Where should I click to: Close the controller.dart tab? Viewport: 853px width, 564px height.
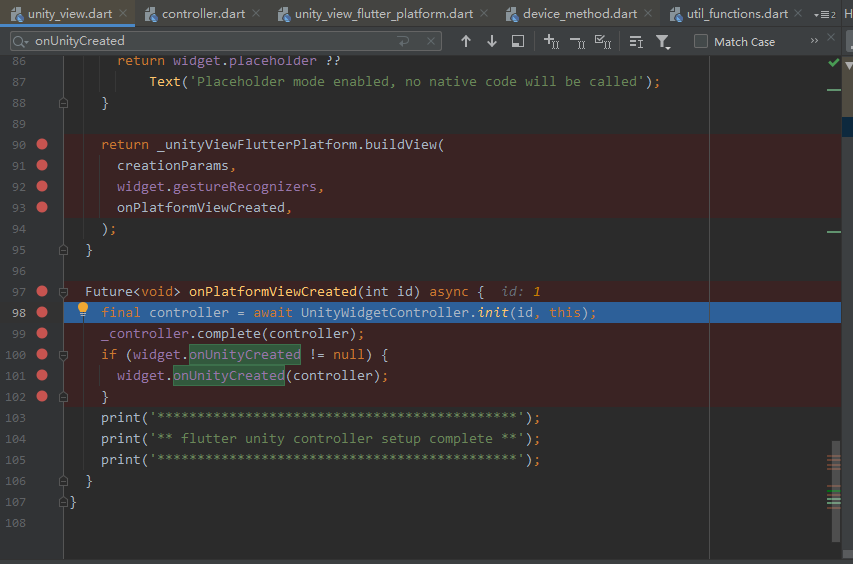[256, 13]
